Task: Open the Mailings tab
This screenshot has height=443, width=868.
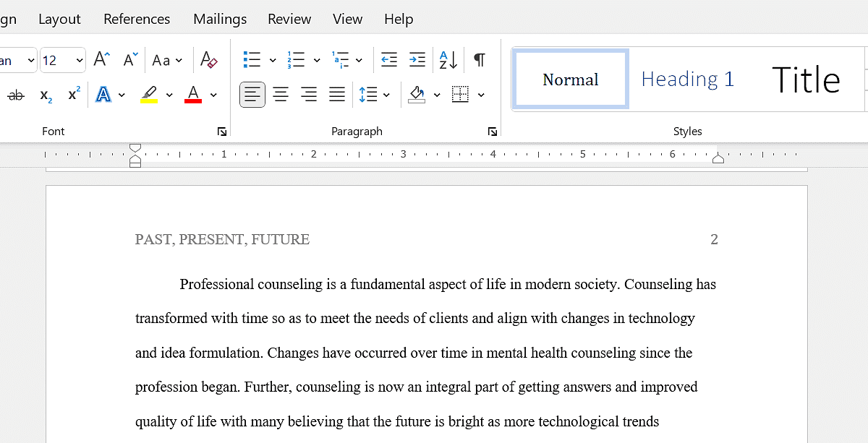Action: click(x=220, y=19)
